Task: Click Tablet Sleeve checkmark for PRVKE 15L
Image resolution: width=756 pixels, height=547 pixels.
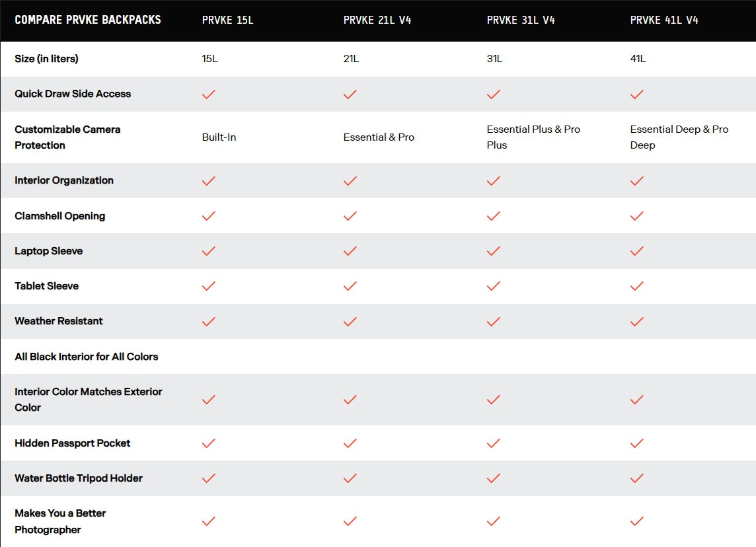Action: pos(209,286)
